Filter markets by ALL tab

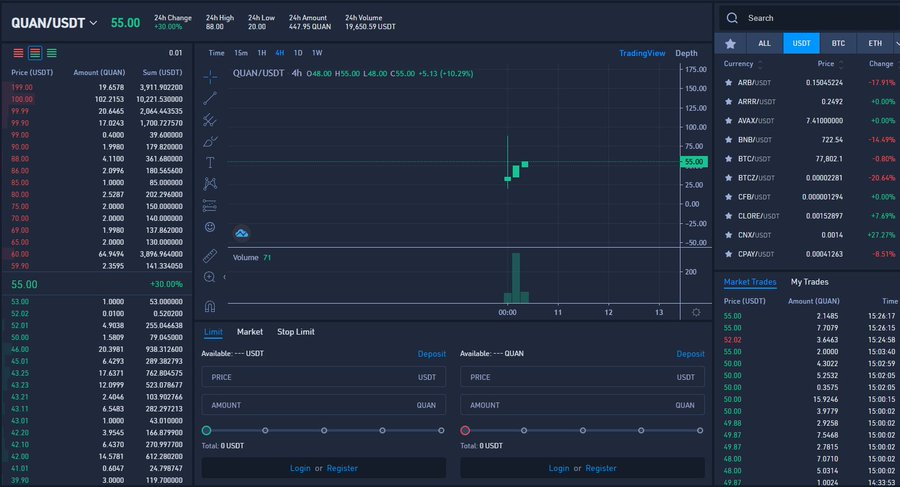click(x=765, y=44)
